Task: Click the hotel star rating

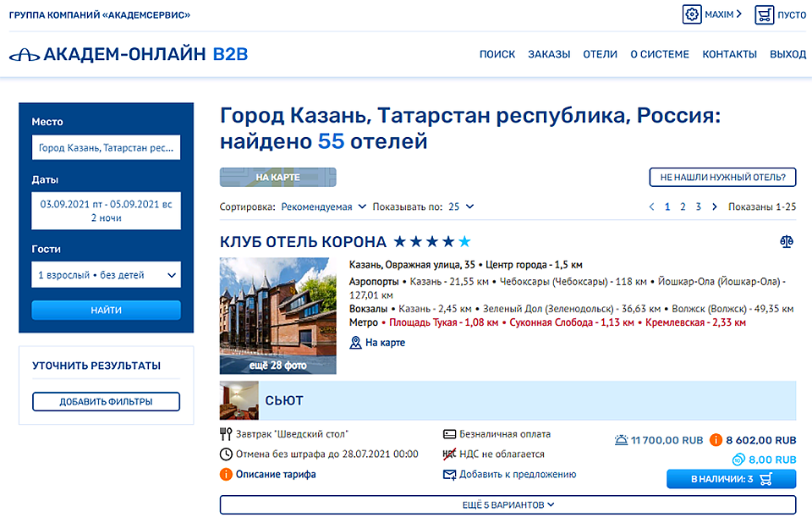Action: click(432, 241)
